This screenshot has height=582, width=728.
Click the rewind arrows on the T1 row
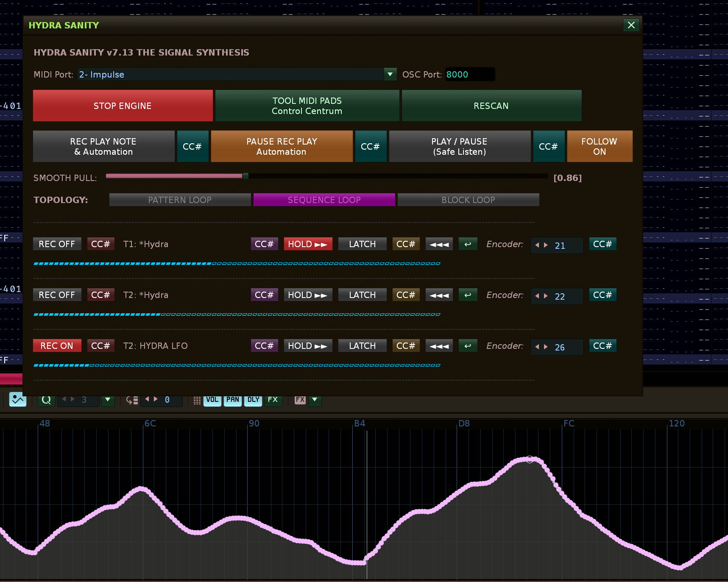coord(439,244)
